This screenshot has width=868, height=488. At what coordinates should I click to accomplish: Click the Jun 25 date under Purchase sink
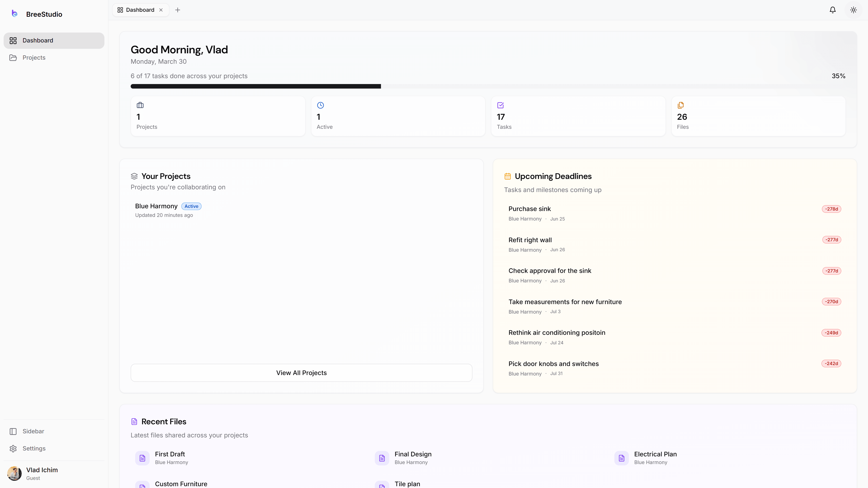(557, 219)
